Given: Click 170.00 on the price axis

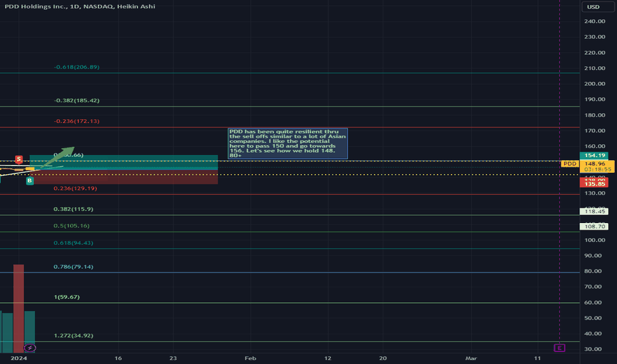Looking at the screenshot, I should (594, 130).
